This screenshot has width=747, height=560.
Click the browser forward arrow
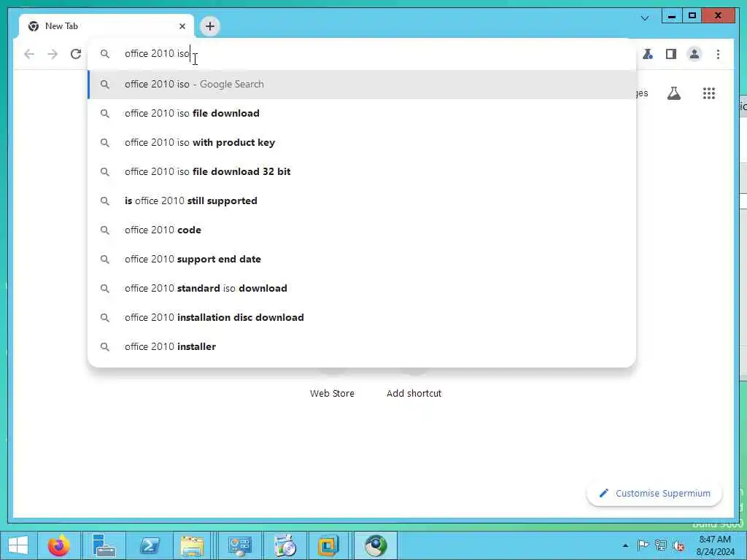pyautogui.click(x=53, y=54)
